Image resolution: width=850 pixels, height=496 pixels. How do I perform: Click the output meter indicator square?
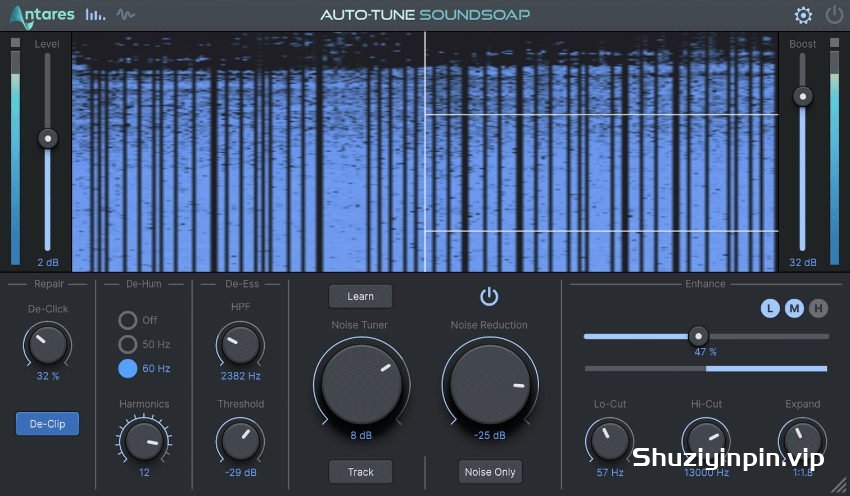coord(834,42)
